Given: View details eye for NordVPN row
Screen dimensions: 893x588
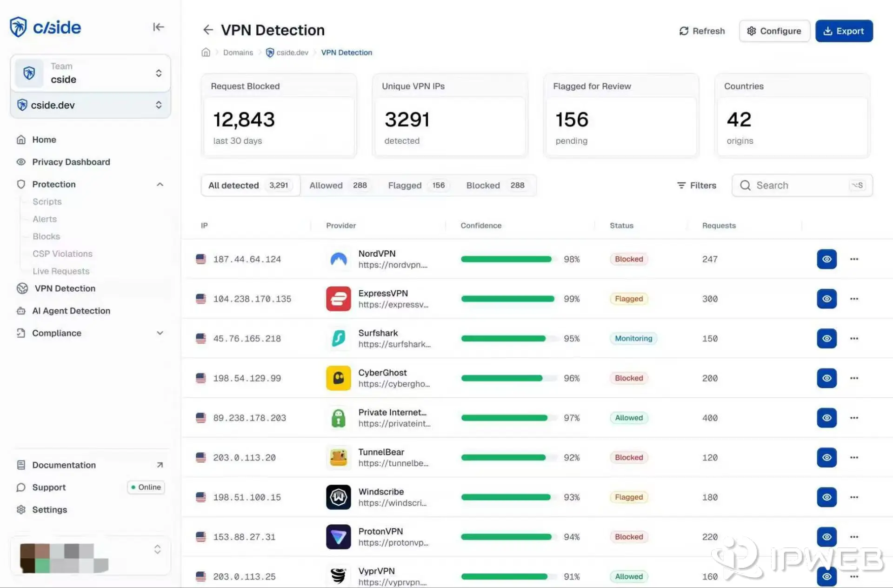Looking at the screenshot, I should pyautogui.click(x=826, y=259).
